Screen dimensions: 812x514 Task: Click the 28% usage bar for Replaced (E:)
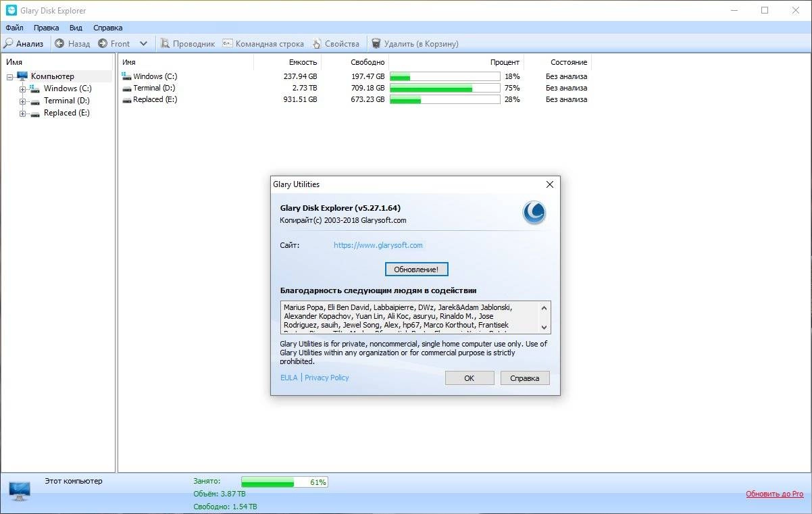click(445, 99)
